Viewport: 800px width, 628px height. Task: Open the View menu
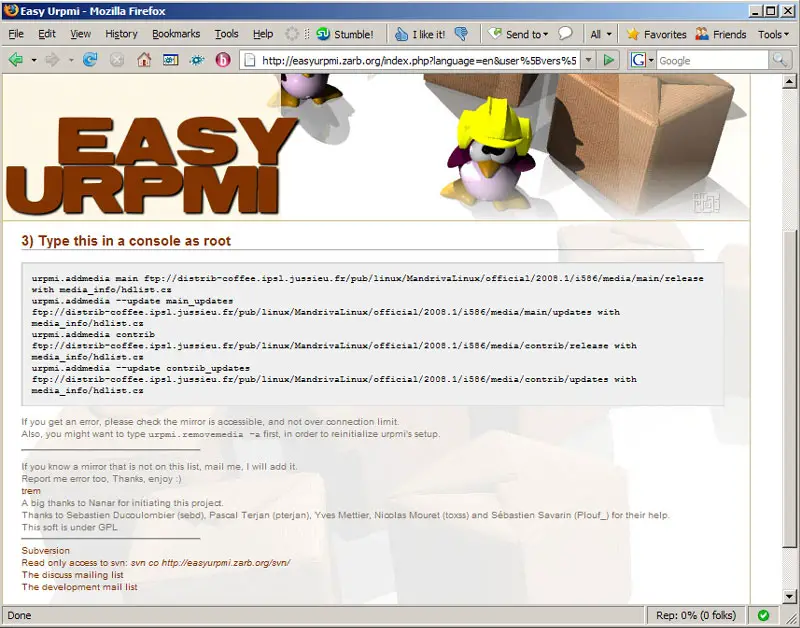80,34
